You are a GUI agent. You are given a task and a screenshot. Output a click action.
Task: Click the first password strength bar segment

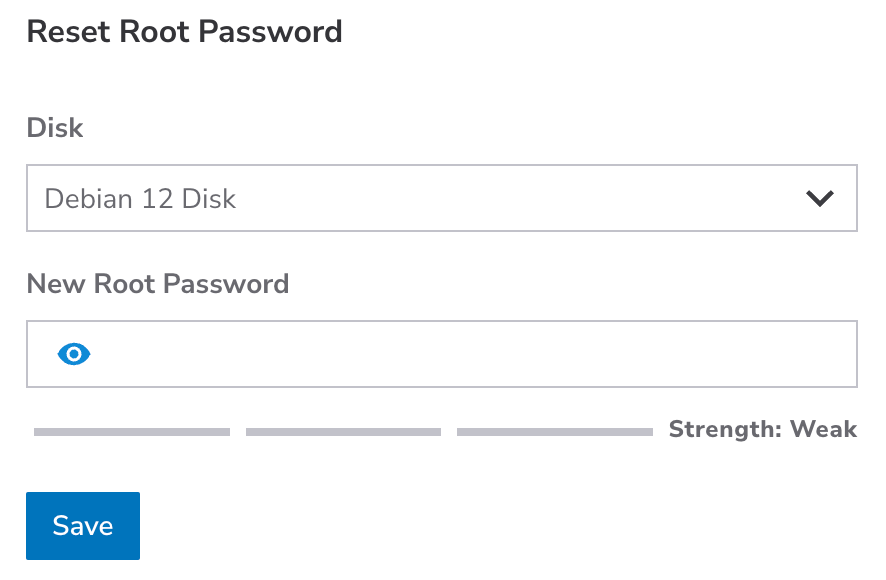pos(132,432)
